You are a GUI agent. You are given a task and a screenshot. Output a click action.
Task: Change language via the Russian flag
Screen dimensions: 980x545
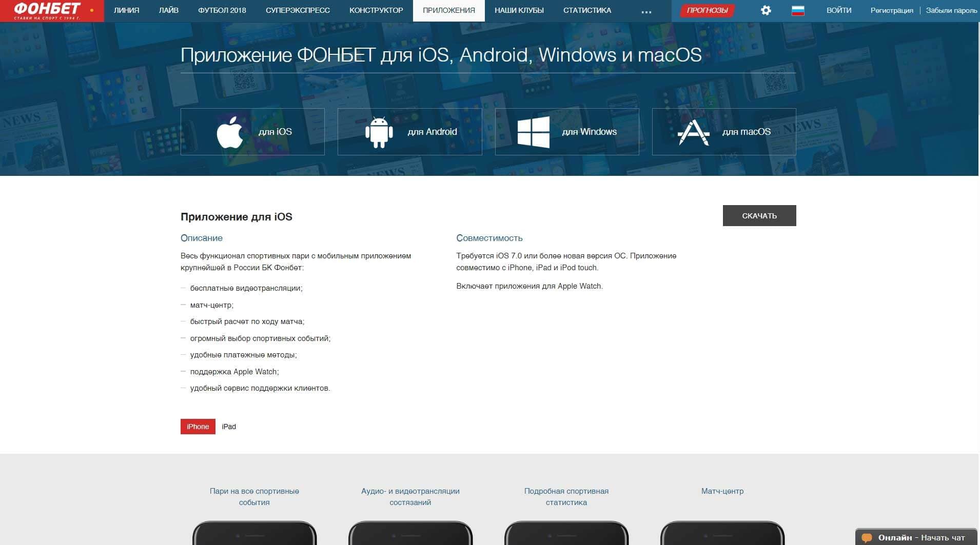(798, 10)
